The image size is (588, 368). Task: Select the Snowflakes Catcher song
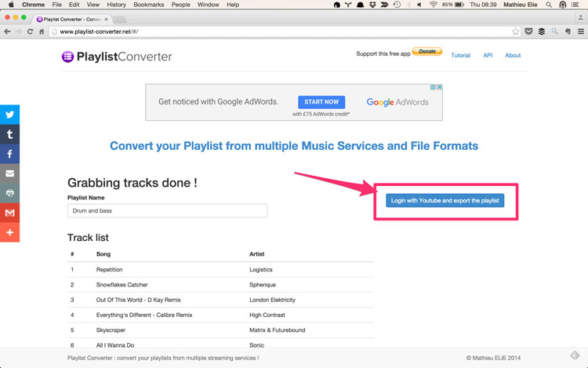pyautogui.click(x=122, y=285)
